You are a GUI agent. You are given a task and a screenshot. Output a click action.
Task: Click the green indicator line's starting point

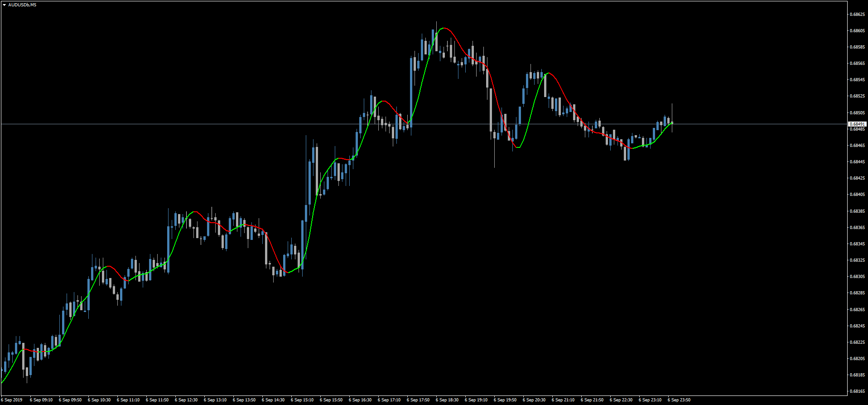(x=2, y=382)
